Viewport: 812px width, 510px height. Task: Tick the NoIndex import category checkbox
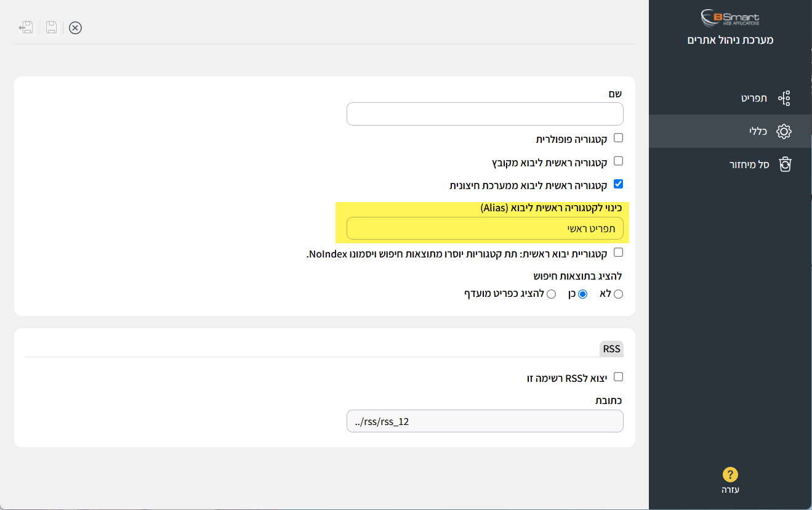pyautogui.click(x=619, y=252)
